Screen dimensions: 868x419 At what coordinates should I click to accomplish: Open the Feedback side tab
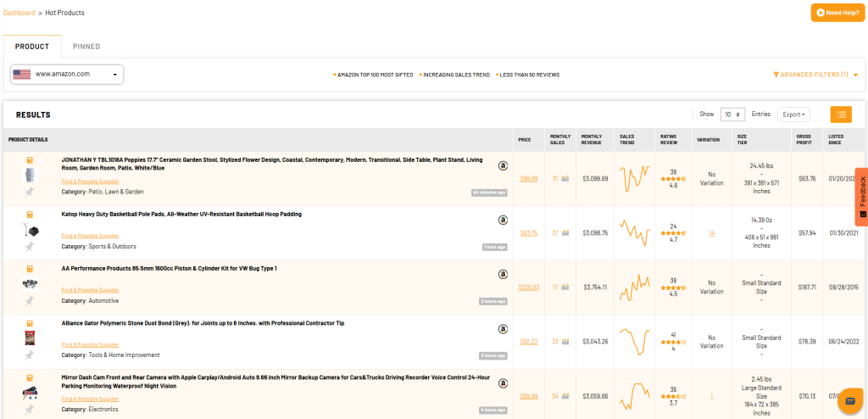click(861, 196)
